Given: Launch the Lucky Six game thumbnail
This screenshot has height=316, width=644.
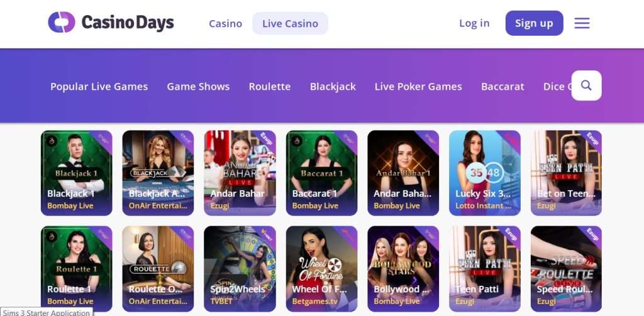Looking at the screenshot, I should pyautogui.click(x=485, y=173).
